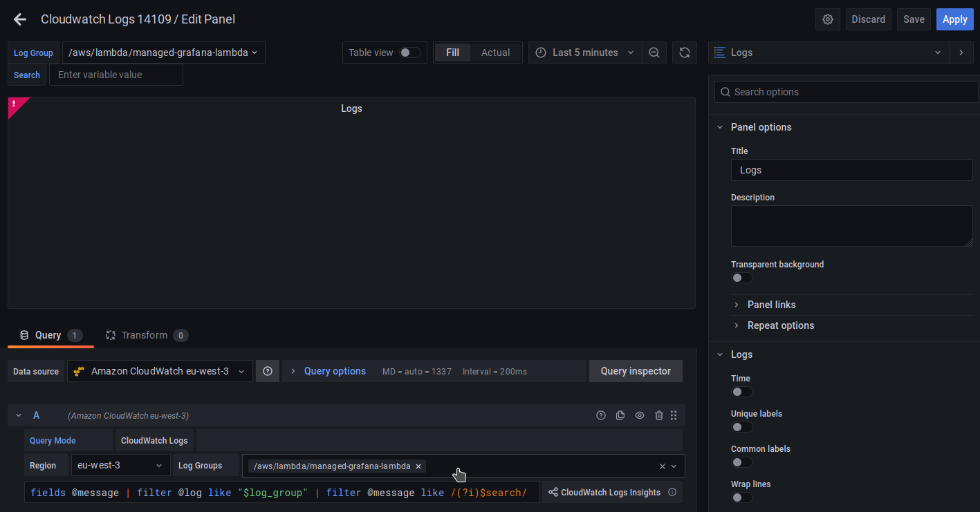980x512 pixels.
Task: Open dashboard settings gear icon
Action: tap(828, 19)
